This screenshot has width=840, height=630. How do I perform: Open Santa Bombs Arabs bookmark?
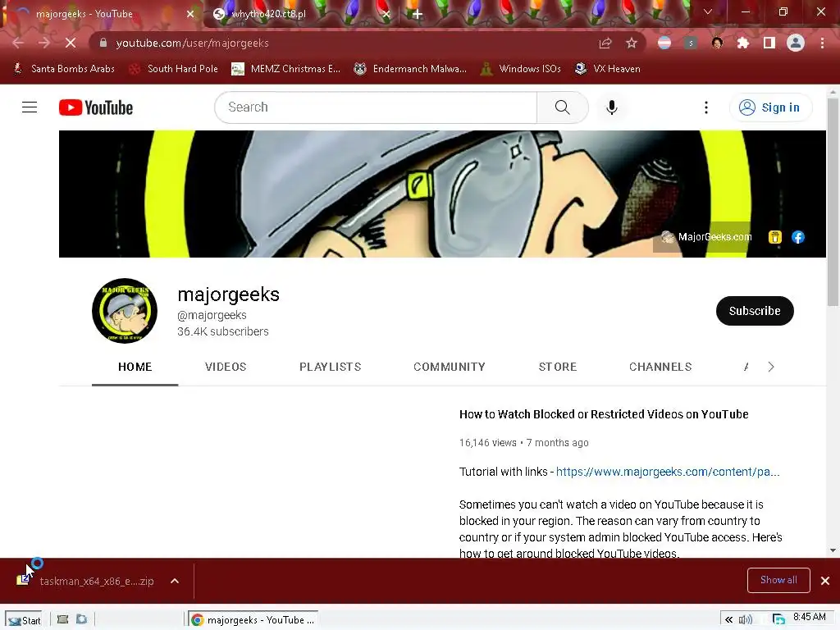coord(63,69)
